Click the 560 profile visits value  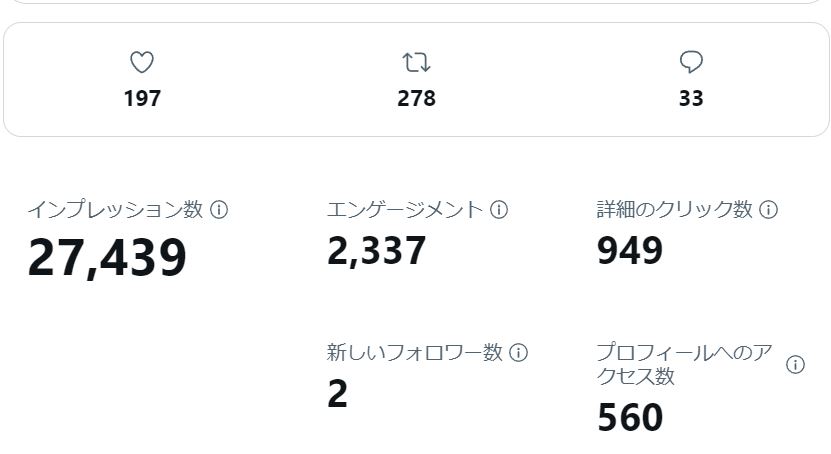tap(630, 418)
